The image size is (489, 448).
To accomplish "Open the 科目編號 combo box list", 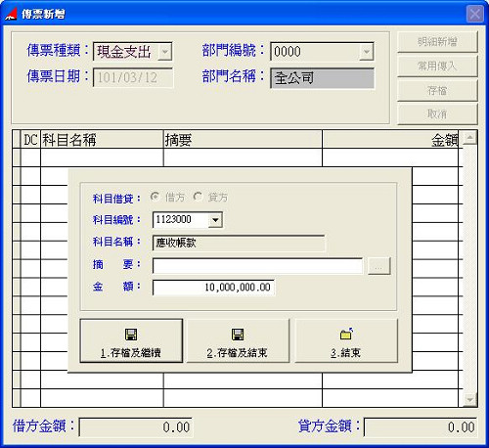I will click(x=215, y=220).
